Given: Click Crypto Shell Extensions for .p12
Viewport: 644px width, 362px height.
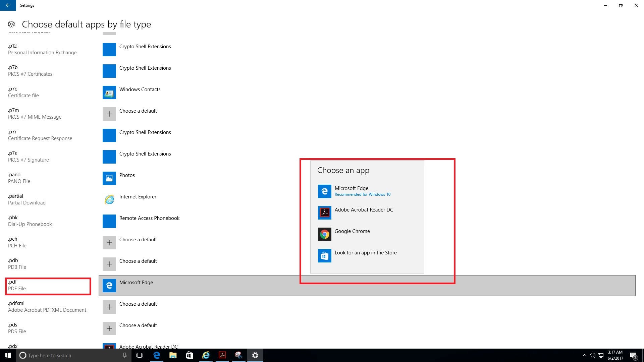Looking at the screenshot, I should coord(145,47).
